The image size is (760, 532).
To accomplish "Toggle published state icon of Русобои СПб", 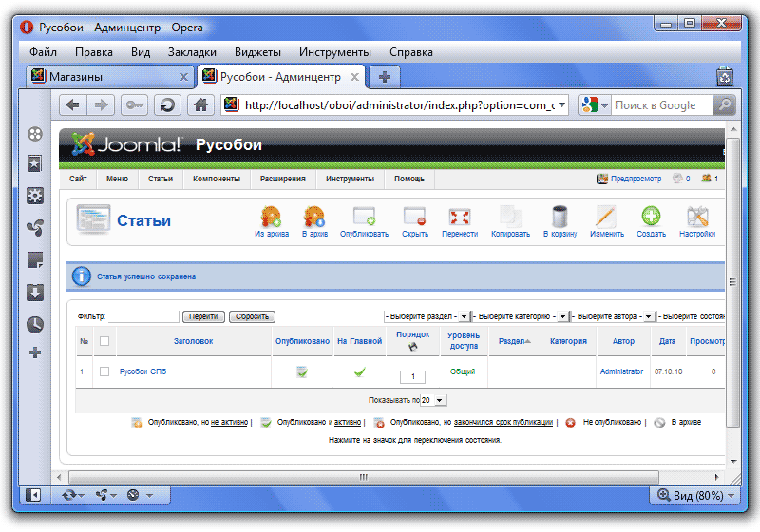I will [302, 371].
